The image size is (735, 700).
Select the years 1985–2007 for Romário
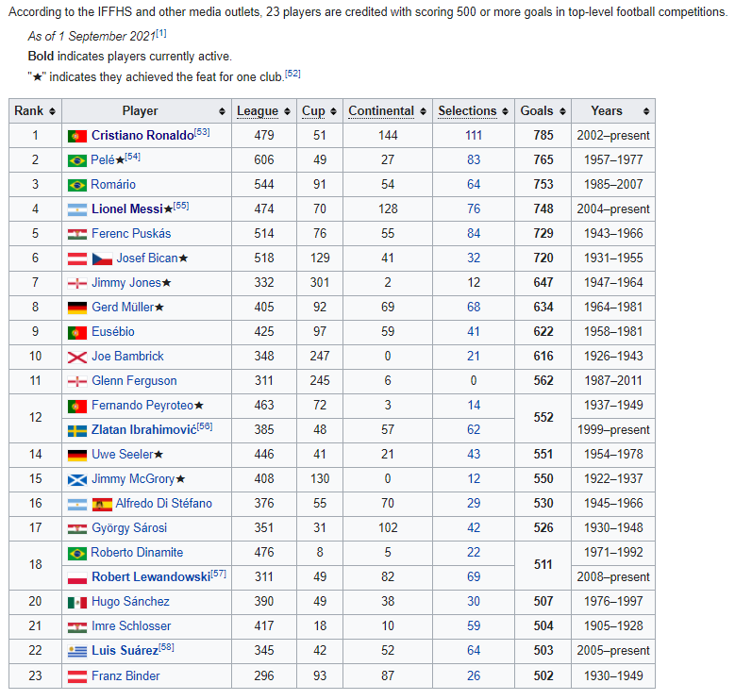point(613,185)
